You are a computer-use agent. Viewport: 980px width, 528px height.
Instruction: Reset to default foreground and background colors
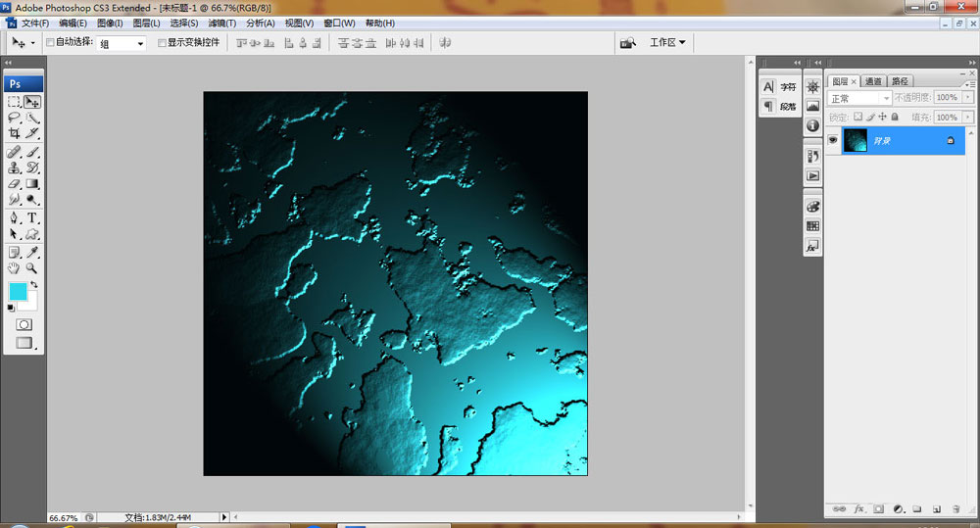point(11,308)
